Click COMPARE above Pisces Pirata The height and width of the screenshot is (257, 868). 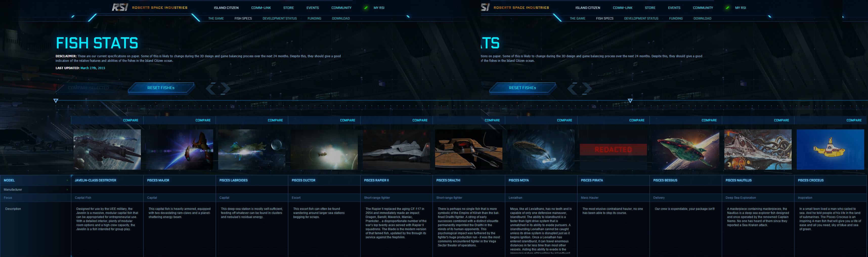(637, 120)
